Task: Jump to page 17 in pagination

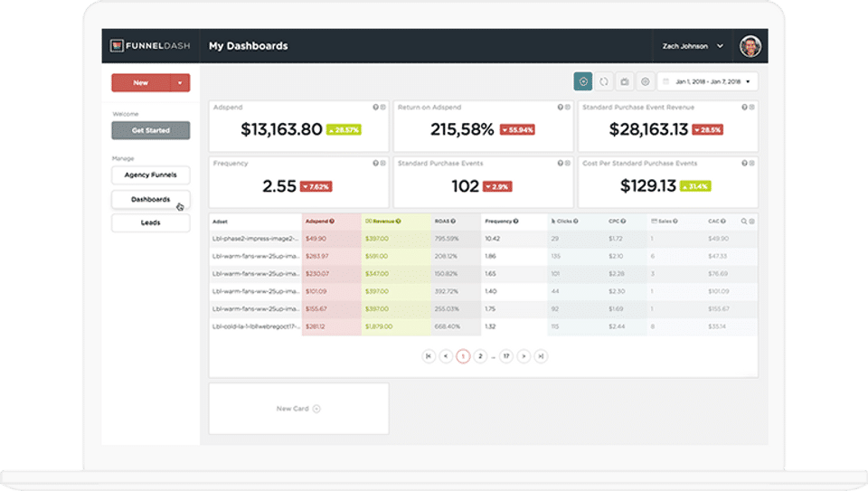Action: tap(506, 356)
